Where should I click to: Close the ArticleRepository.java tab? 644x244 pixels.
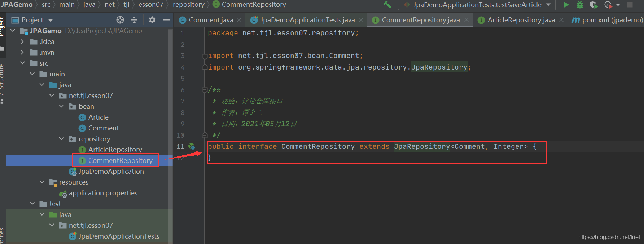point(561,20)
